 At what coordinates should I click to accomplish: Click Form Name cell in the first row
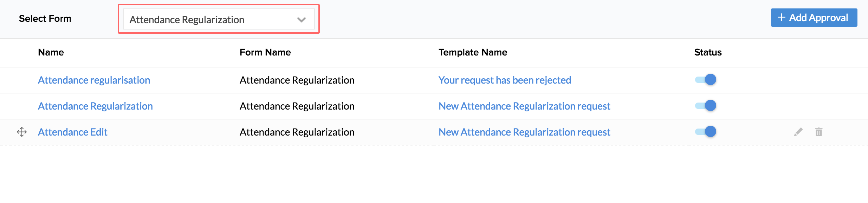click(297, 80)
